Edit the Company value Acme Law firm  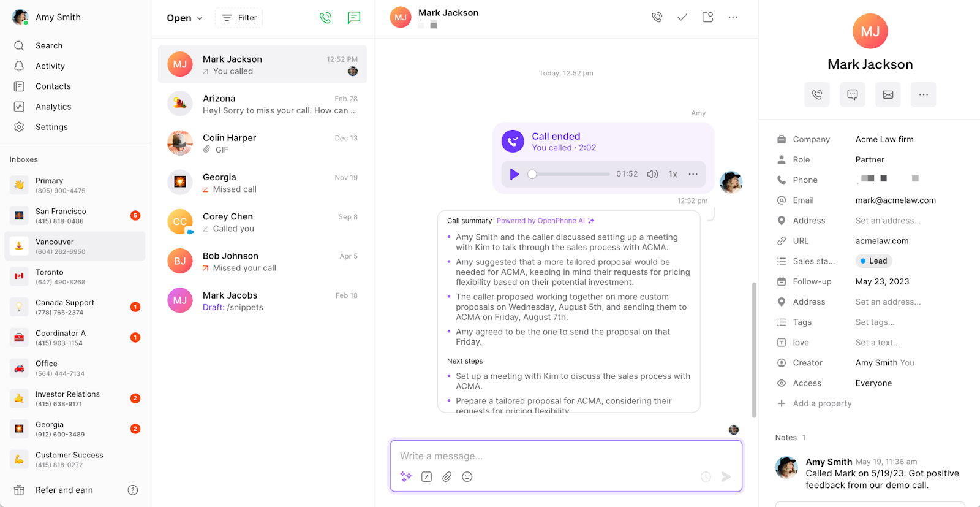884,139
